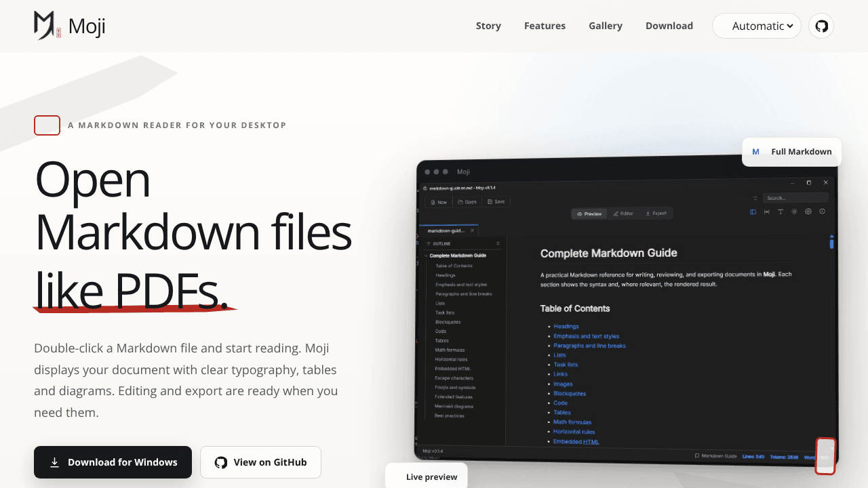Open the Images entry in Table of Contents

coord(563,384)
